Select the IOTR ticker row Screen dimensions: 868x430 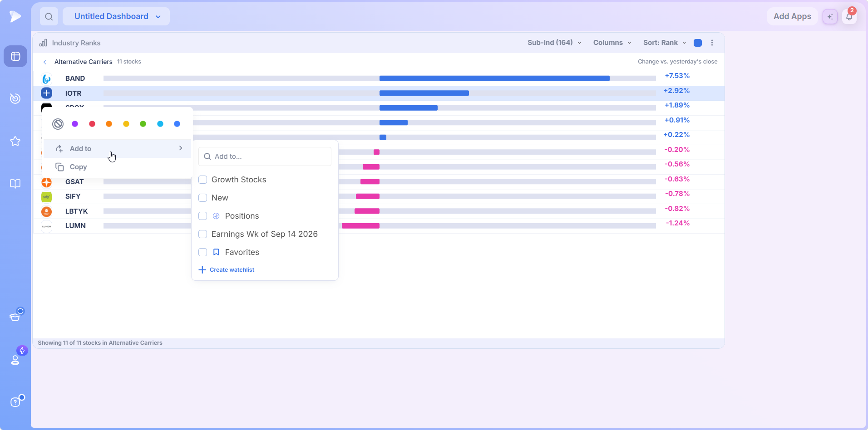click(379, 93)
